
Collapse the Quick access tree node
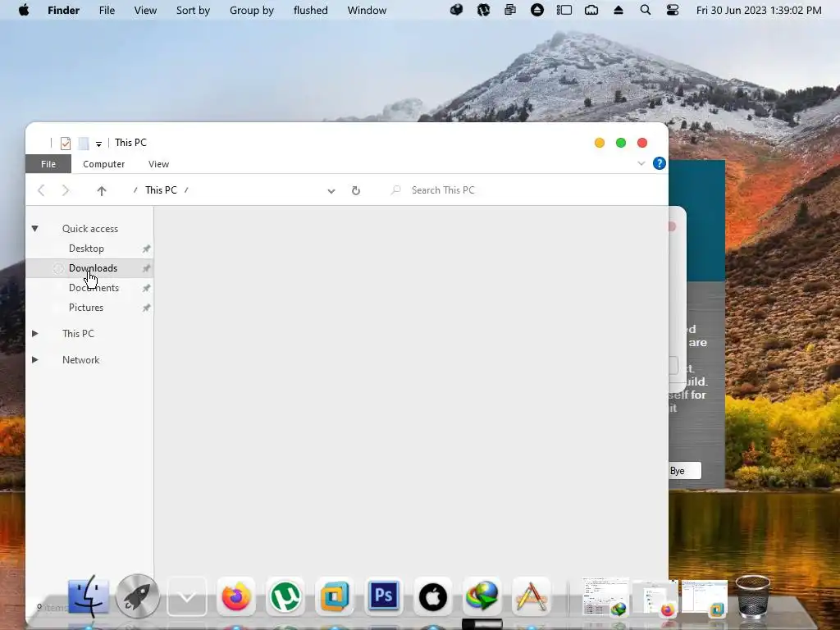34,229
